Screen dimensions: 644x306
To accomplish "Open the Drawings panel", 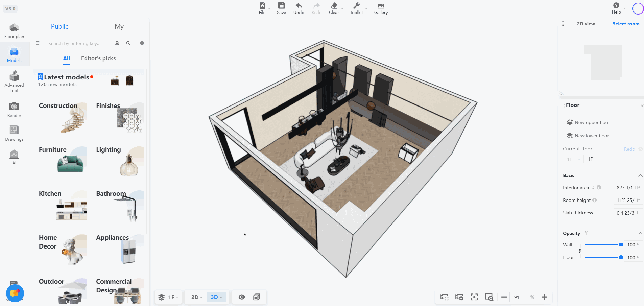I will (14, 133).
